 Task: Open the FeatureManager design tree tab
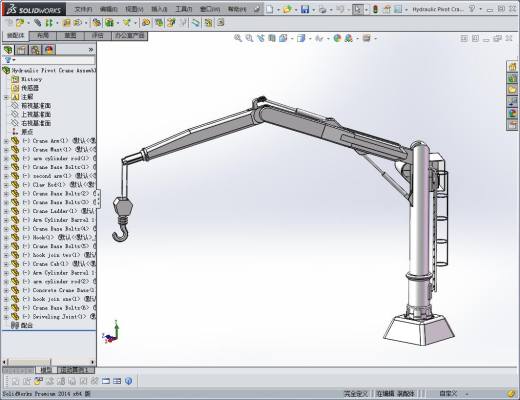point(8,50)
